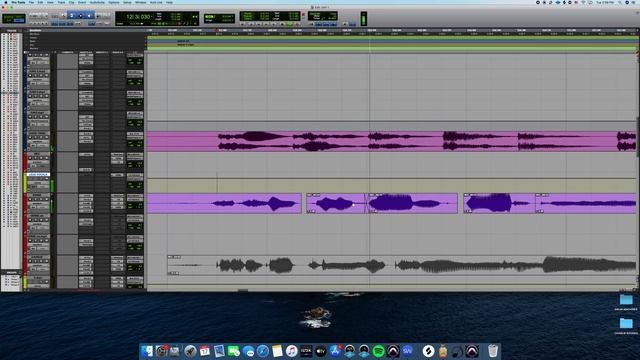Open Launchpad from the Dock
Viewport: 640px width, 360px height.
pos(190,351)
